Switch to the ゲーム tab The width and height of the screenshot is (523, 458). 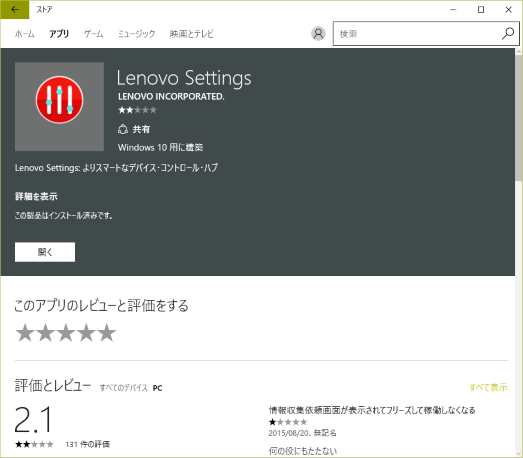[x=93, y=34]
